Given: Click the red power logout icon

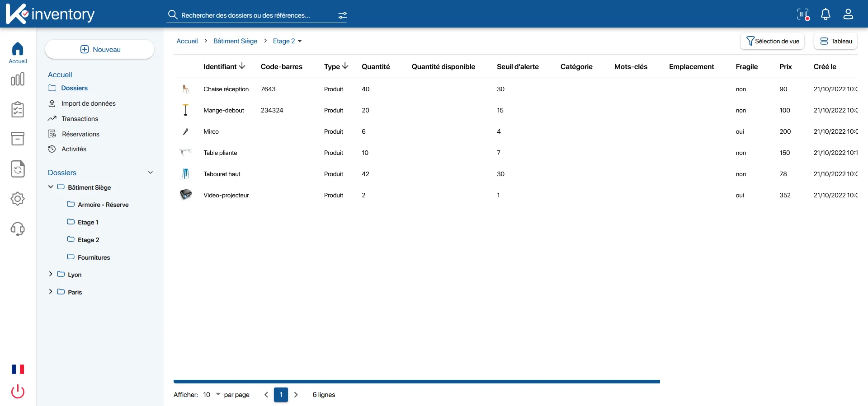Looking at the screenshot, I should pyautogui.click(x=18, y=391).
